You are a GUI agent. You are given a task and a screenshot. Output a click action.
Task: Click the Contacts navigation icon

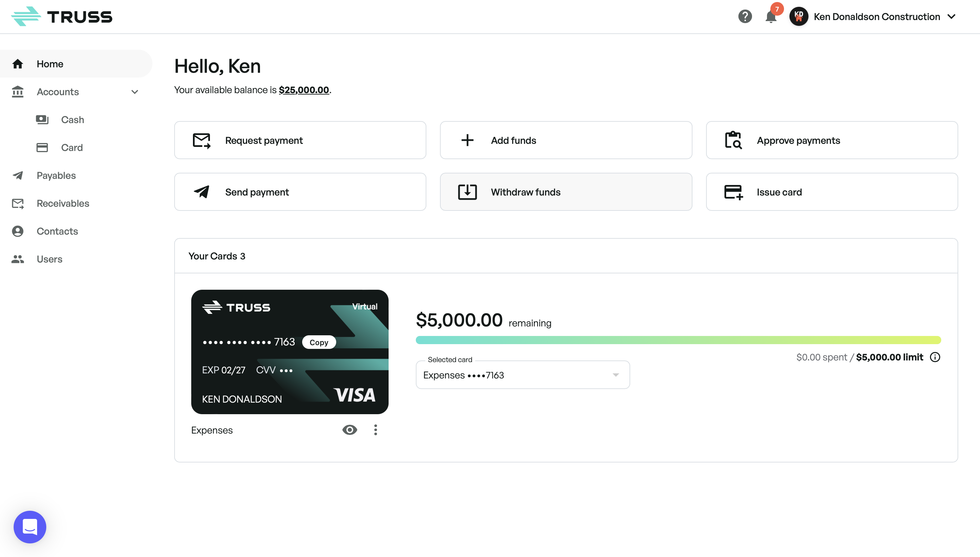pyautogui.click(x=17, y=231)
